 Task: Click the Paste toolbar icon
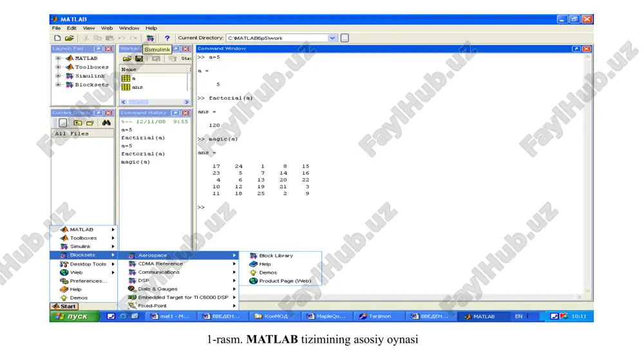pyautogui.click(x=109, y=38)
